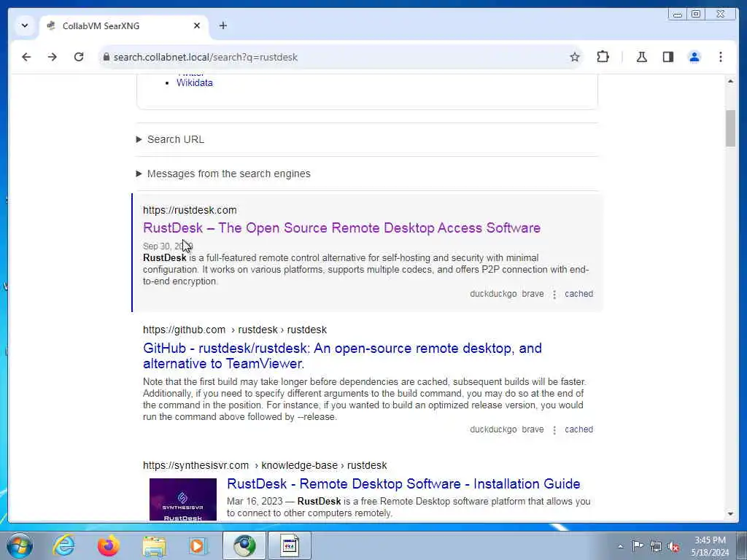Open RustDesk Installation Guide result
This screenshot has height=560, width=747.
click(x=403, y=484)
